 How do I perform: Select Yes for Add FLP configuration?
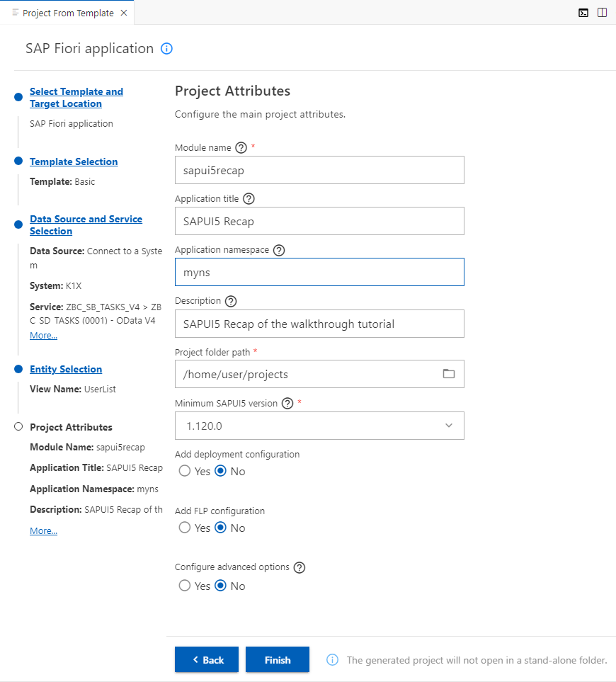(185, 528)
